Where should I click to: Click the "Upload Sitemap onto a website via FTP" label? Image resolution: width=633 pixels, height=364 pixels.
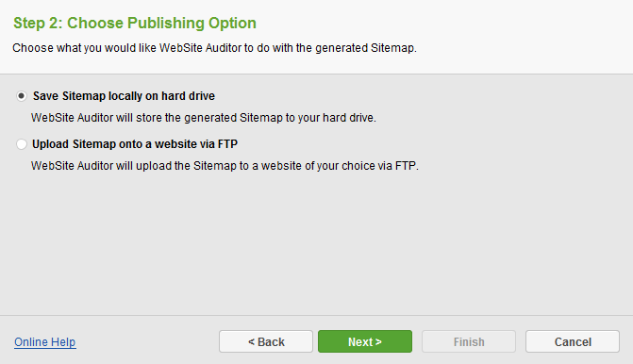pos(135,144)
